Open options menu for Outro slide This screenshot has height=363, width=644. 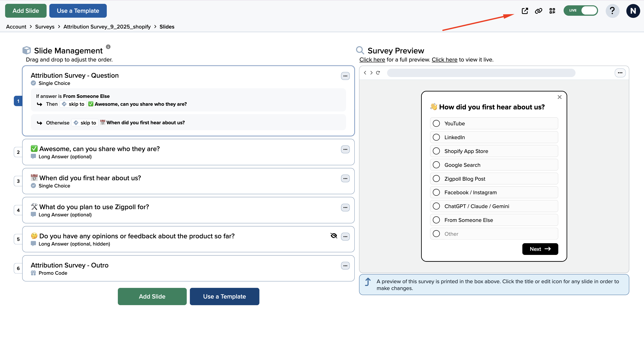pyautogui.click(x=345, y=266)
